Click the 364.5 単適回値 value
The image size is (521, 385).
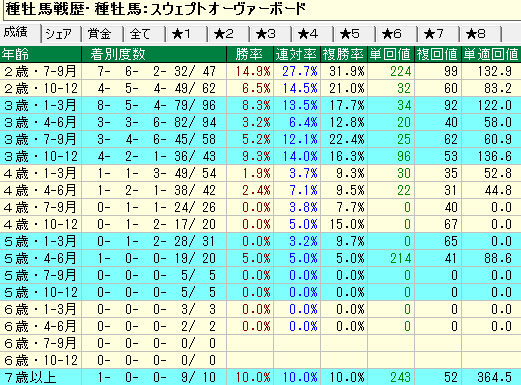pos(494,377)
